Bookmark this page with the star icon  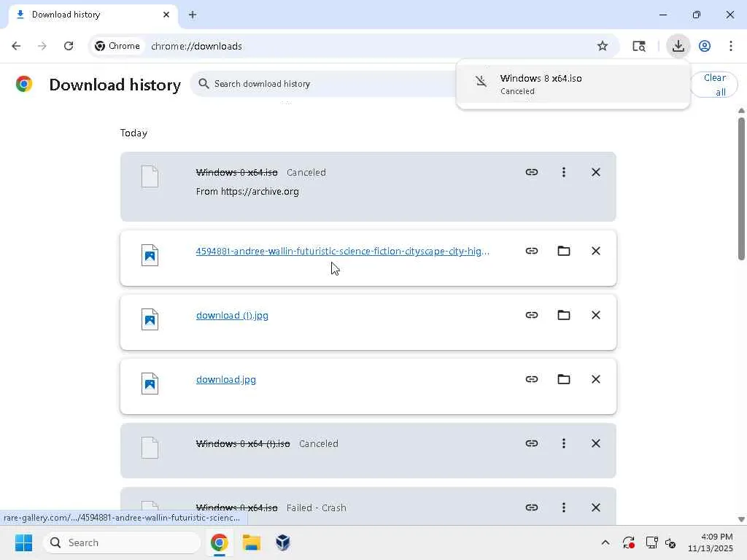pyautogui.click(x=602, y=46)
